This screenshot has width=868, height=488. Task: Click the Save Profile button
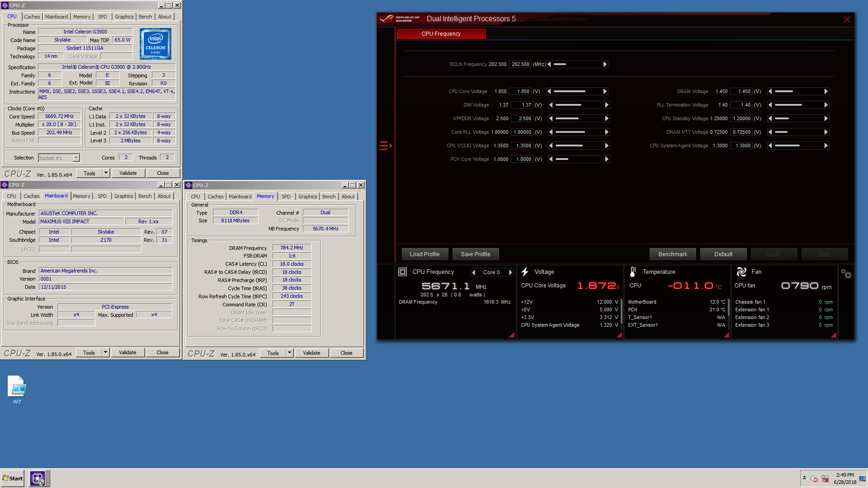476,254
